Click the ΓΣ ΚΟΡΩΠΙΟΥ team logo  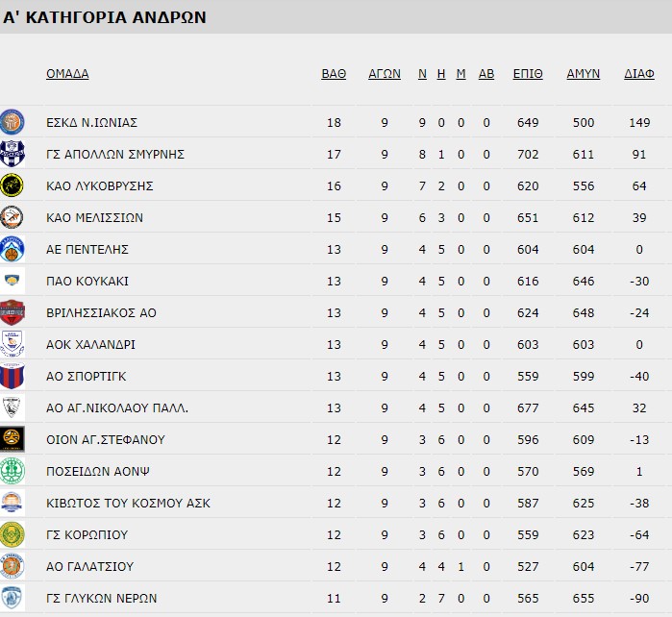(x=12, y=534)
